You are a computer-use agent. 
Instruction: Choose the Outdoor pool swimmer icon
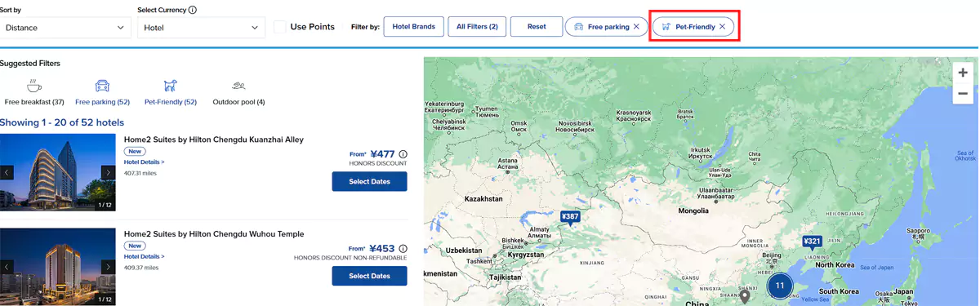[238, 86]
